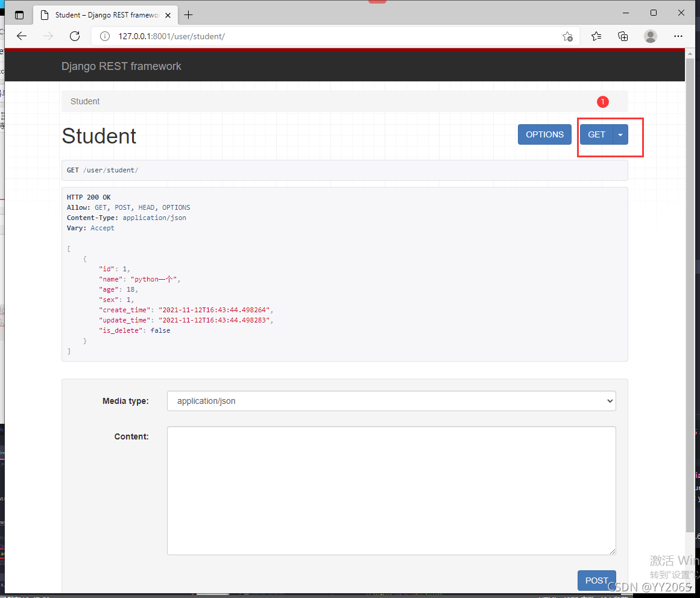
Task: Add this page to favorites star icon
Action: point(567,37)
